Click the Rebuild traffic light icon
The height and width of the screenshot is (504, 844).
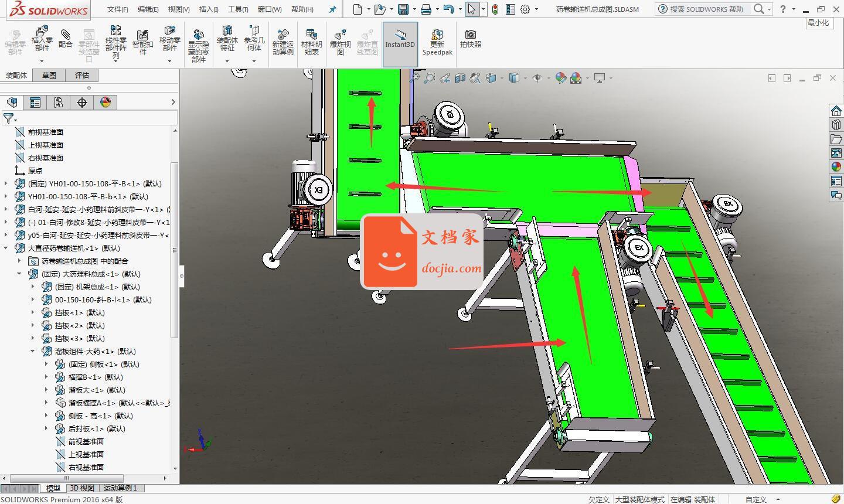[495, 9]
